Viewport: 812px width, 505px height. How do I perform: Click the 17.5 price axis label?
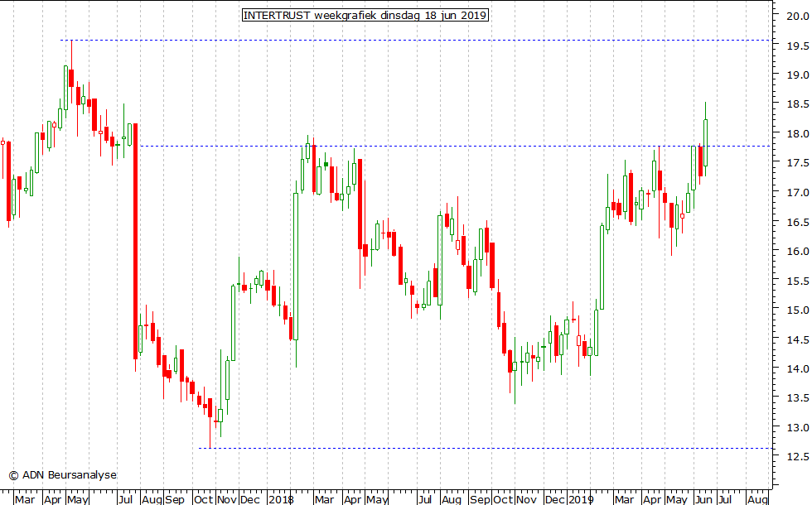(x=797, y=163)
